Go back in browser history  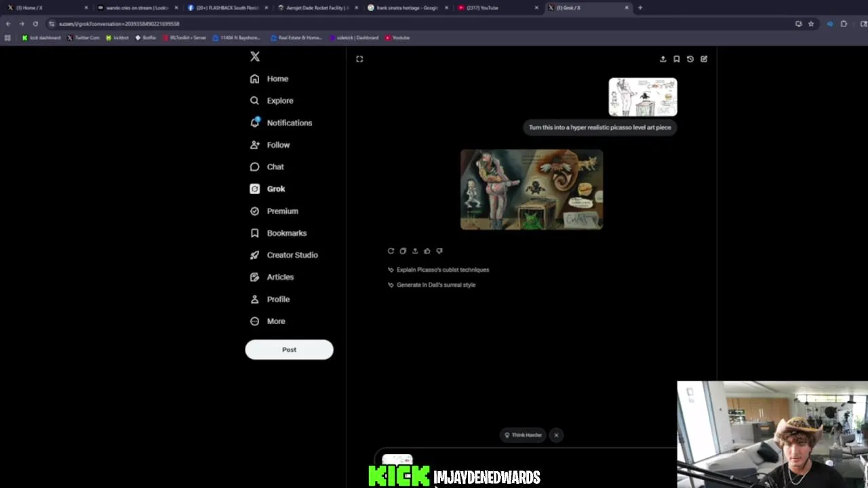(x=8, y=24)
